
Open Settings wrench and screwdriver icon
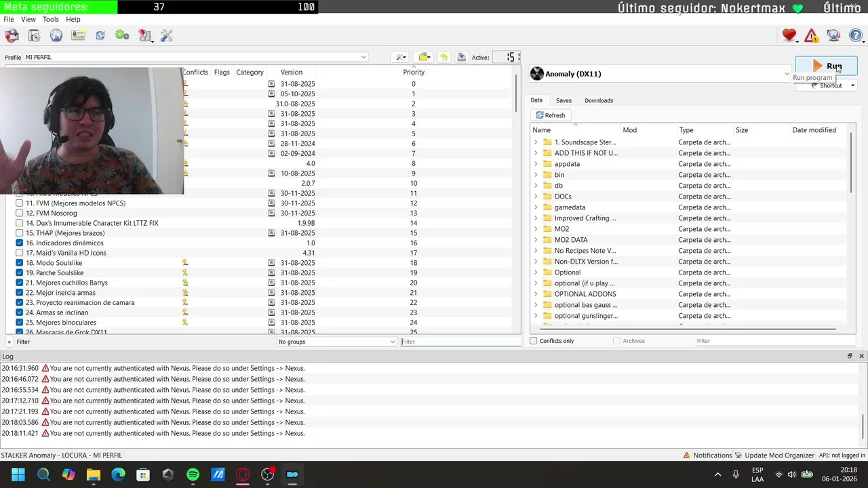click(x=167, y=35)
